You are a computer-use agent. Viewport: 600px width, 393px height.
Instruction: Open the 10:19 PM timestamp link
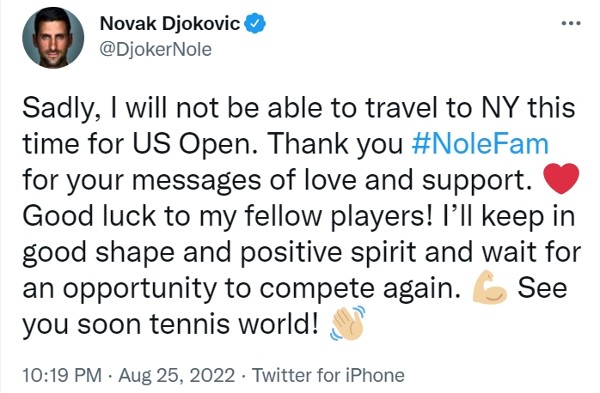(x=62, y=375)
